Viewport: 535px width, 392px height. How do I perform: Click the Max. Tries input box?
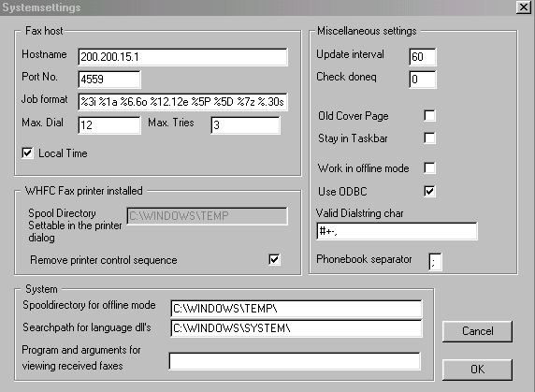point(246,124)
